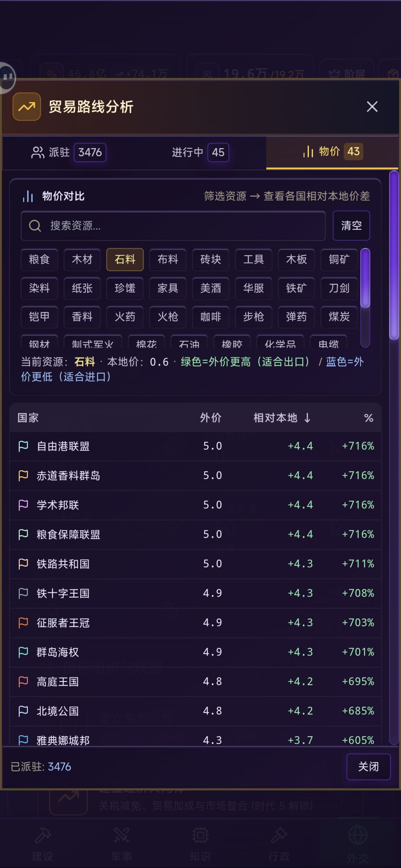Filter by 工具 resource

(x=254, y=259)
